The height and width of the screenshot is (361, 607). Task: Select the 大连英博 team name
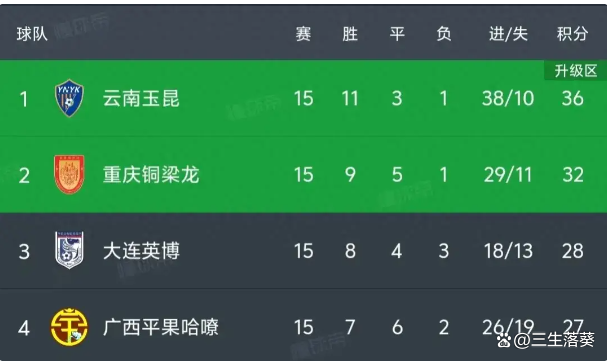point(141,251)
